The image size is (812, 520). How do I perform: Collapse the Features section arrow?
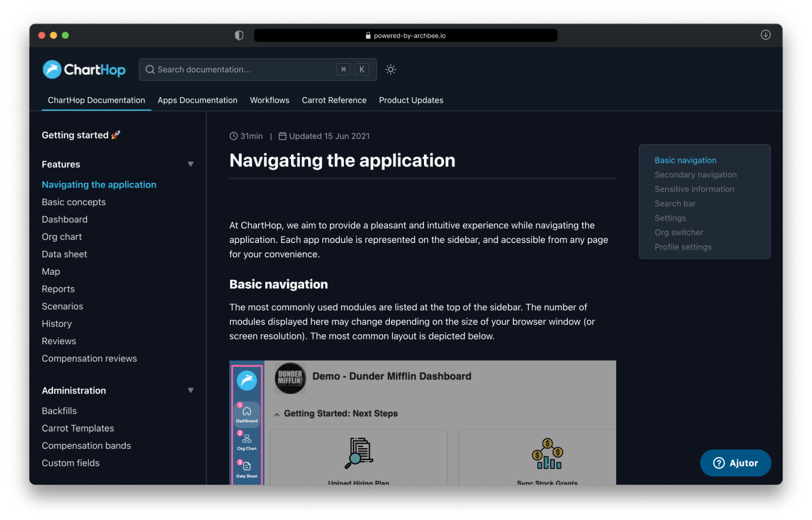[191, 164]
